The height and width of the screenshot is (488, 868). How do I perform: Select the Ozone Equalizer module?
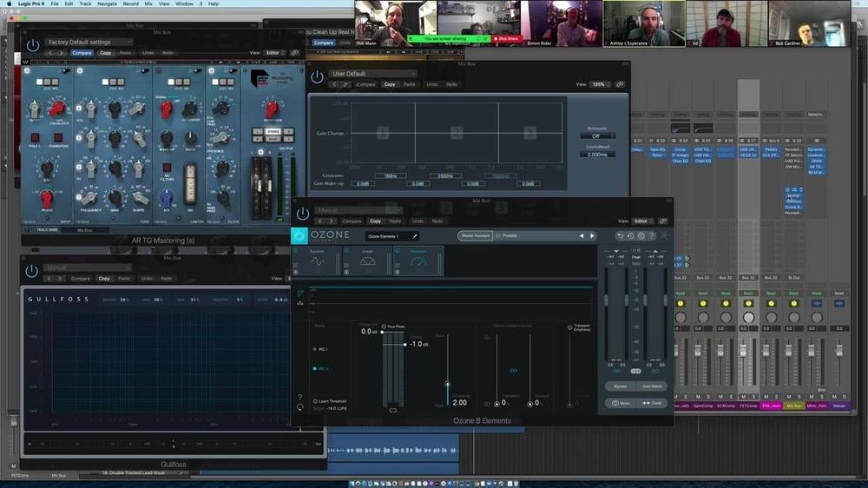(318, 260)
